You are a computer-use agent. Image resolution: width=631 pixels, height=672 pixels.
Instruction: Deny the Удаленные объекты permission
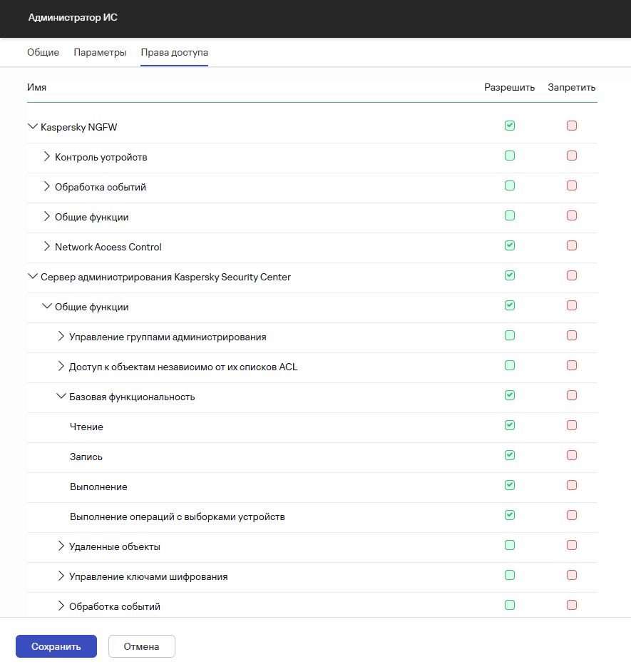coord(572,546)
